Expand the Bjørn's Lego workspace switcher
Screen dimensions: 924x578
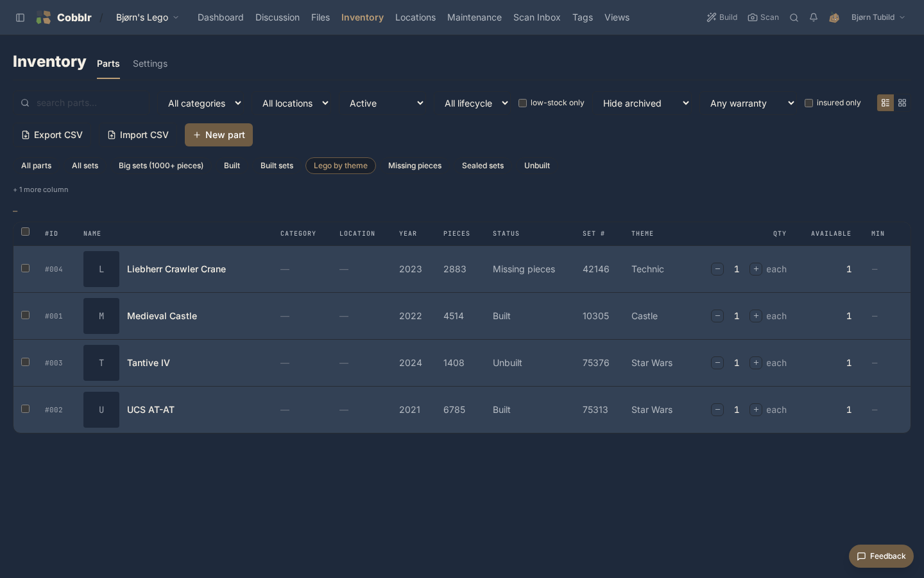[x=147, y=17]
